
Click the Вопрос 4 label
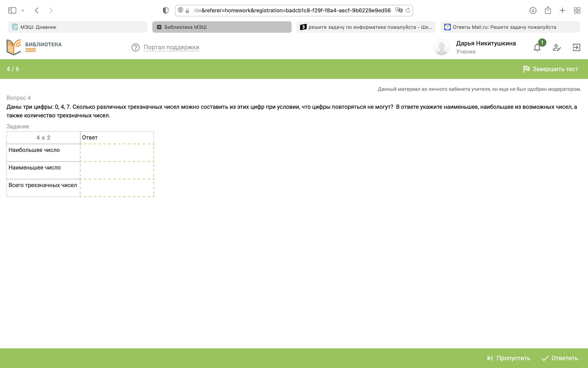tap(18, 98)
